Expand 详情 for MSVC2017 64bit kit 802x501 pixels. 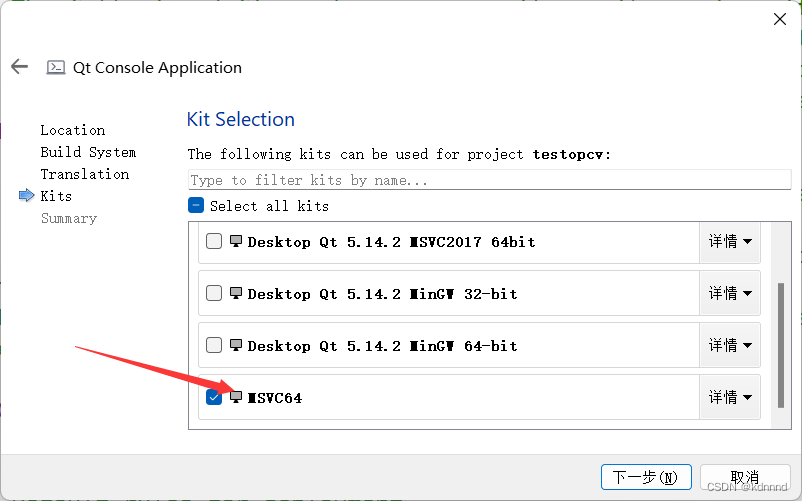[730, 242]
